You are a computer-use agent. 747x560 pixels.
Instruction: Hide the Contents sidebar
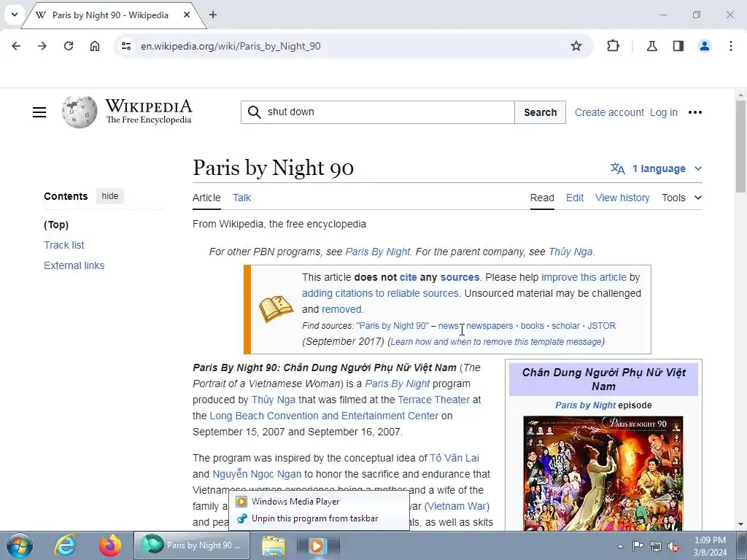(110, 196)
